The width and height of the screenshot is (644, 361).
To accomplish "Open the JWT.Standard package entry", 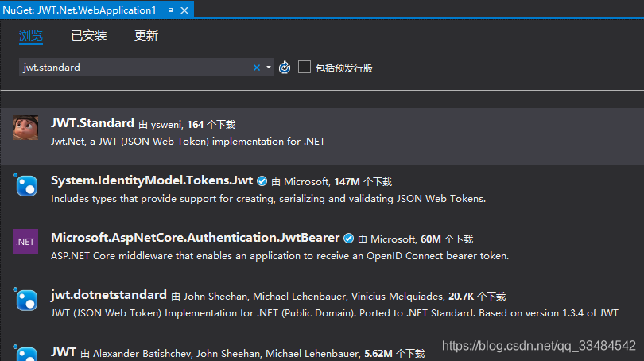I will pyautogui.click(x=322, y=136).
